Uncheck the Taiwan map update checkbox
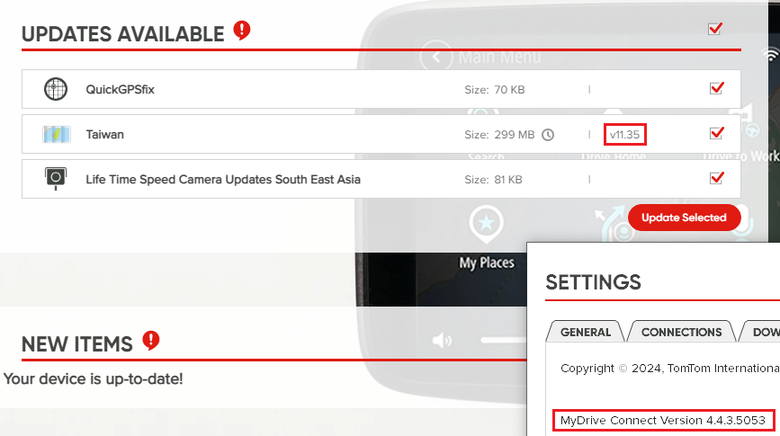This screenshot has height=436, width=780. tap(716, 133)
